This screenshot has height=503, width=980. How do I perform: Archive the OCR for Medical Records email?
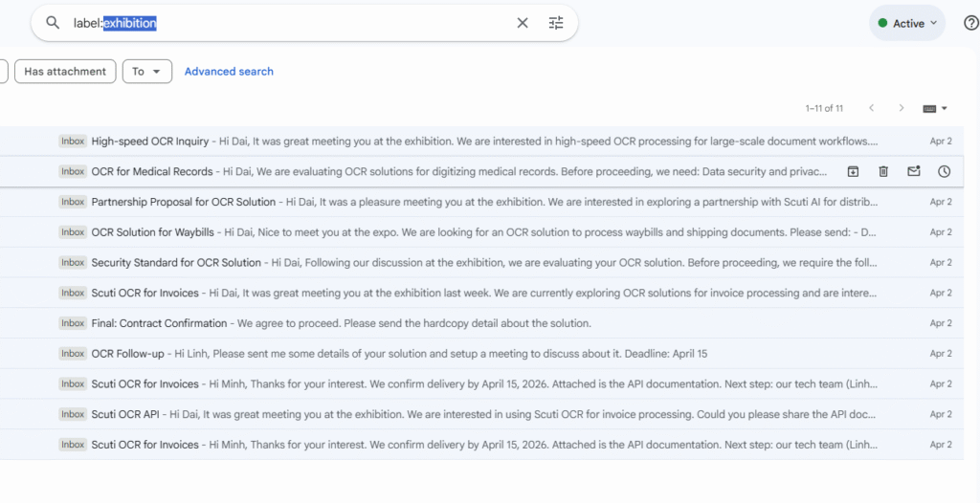tap(853, 171)
